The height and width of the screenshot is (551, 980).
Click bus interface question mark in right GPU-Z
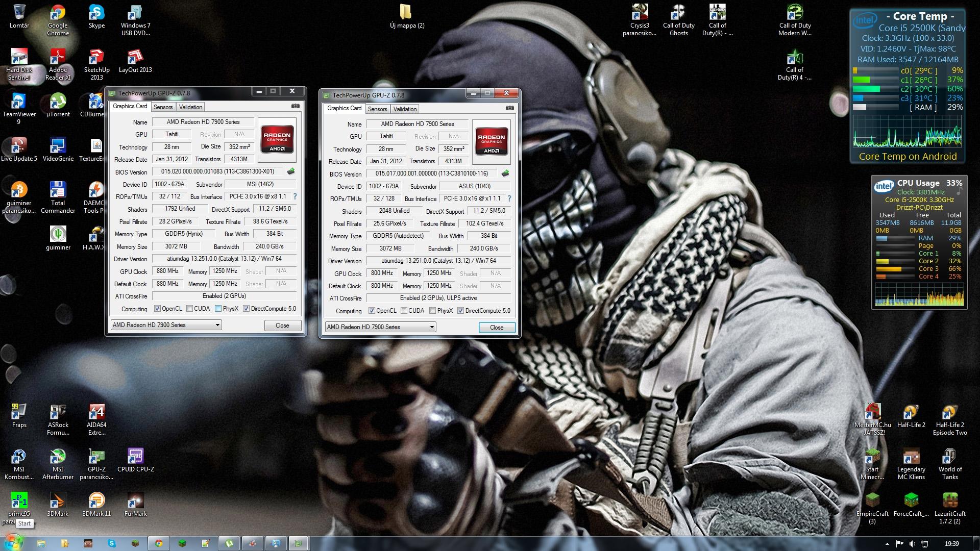click(x=509, y=198)
